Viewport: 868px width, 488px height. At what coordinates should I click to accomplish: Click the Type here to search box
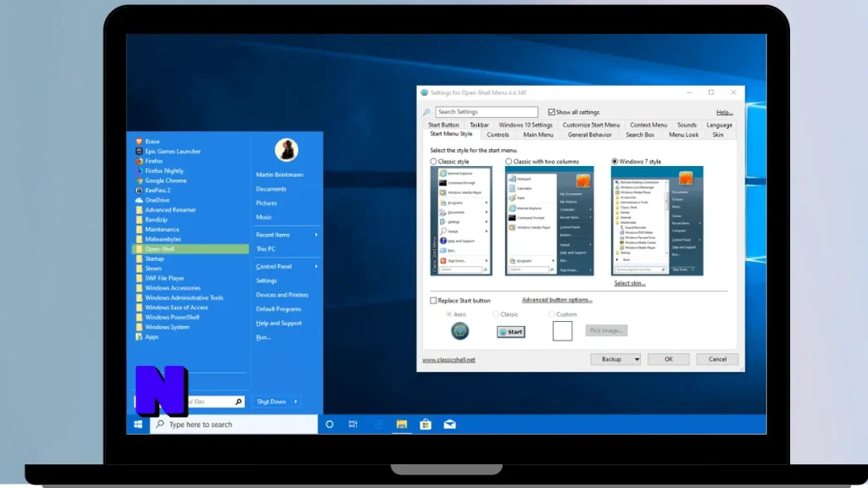coord(234,424)
